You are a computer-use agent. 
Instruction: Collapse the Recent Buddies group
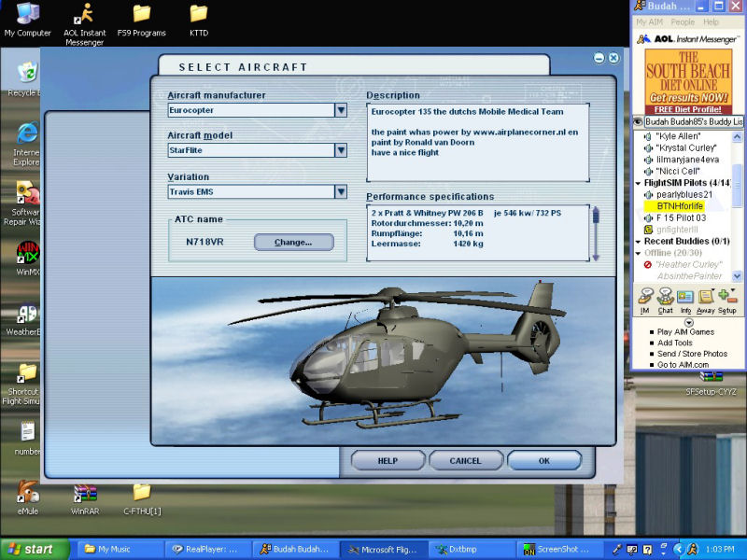point(639,241)
